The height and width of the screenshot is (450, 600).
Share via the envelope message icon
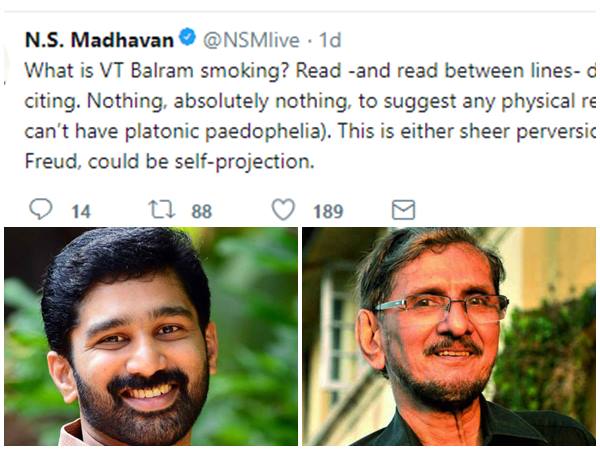pyautogui.click(x=403, y=209)
